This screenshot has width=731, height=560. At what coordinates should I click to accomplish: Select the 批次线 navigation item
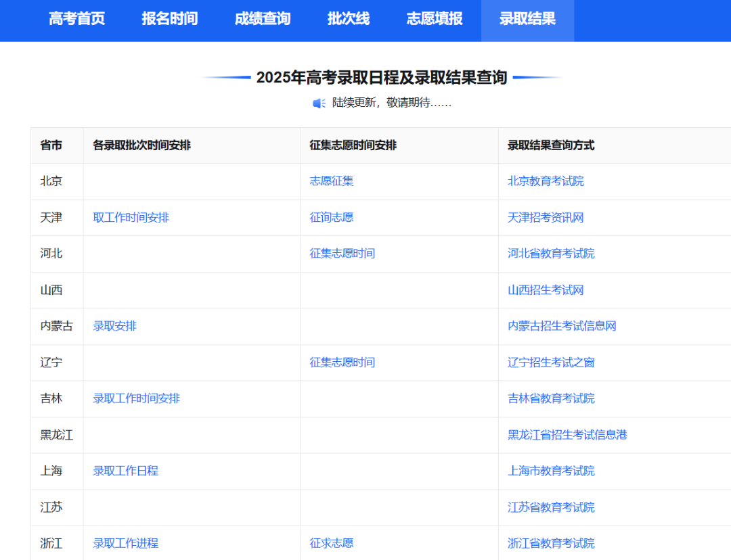[x=349, y=19]
